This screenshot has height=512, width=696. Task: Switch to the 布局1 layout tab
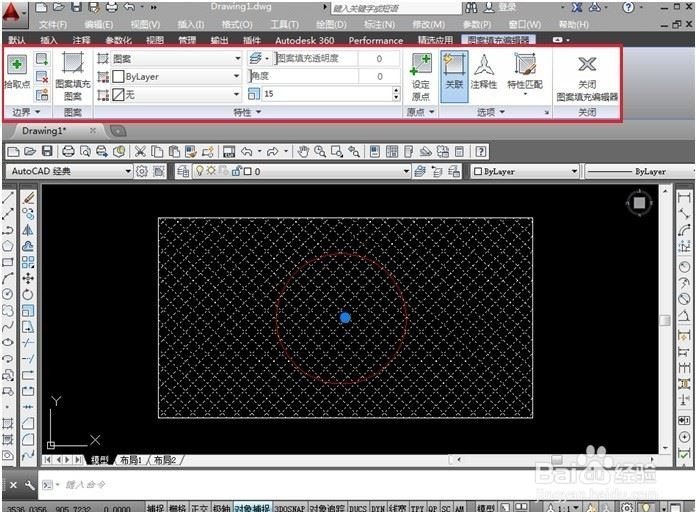(x=130, y=460)
